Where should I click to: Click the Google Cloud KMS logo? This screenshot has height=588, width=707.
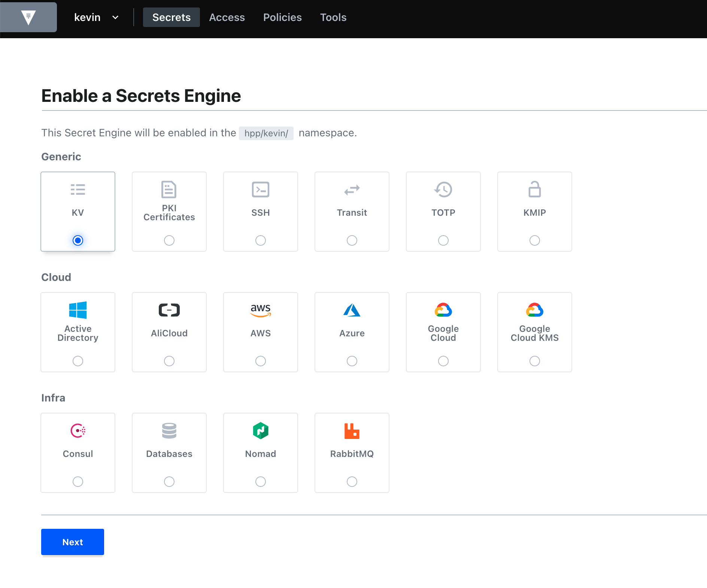coord(535,310)
